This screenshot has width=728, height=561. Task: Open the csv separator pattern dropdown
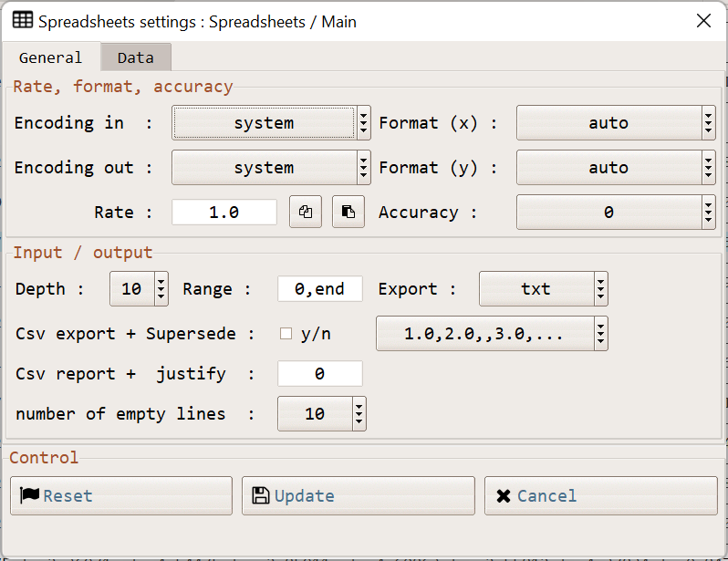click(x=492, y=334)
